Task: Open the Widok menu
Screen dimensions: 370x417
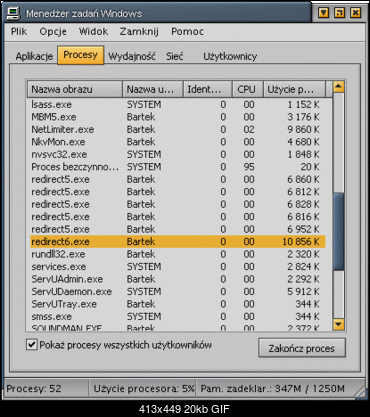Action: pyautogui.click(x=93, y=32)
